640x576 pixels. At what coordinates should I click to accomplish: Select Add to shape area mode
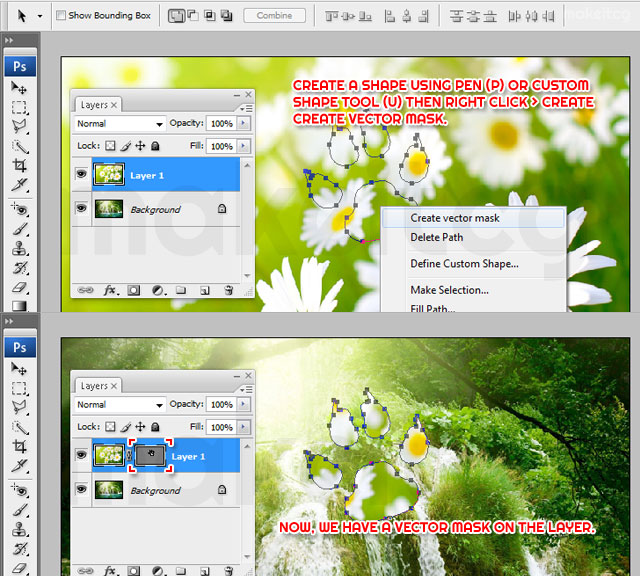[x=176, y=16]
